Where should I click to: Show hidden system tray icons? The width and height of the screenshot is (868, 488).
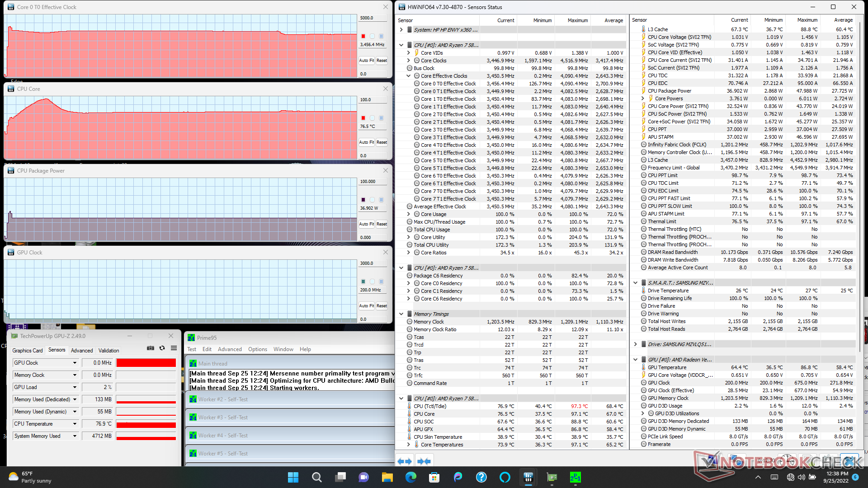(758, 477)
